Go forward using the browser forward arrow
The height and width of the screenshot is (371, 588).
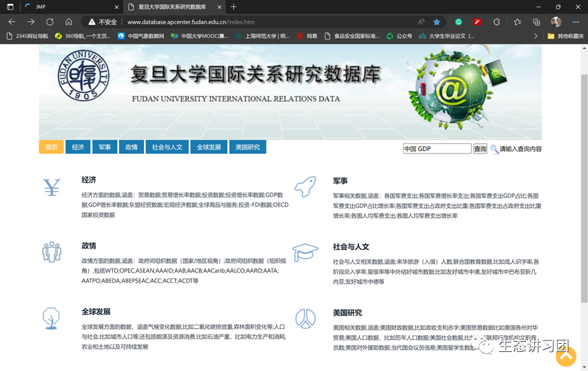(31, 22)
